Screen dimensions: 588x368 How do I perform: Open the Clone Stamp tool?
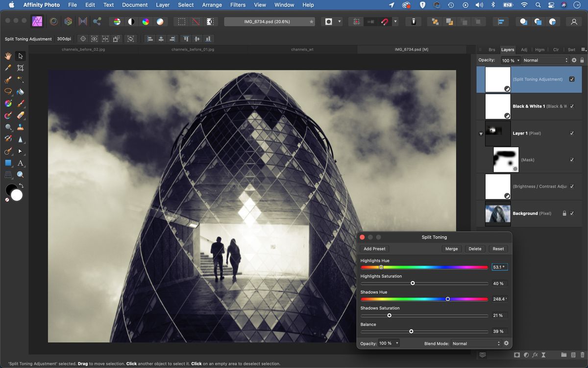[20, 127]
